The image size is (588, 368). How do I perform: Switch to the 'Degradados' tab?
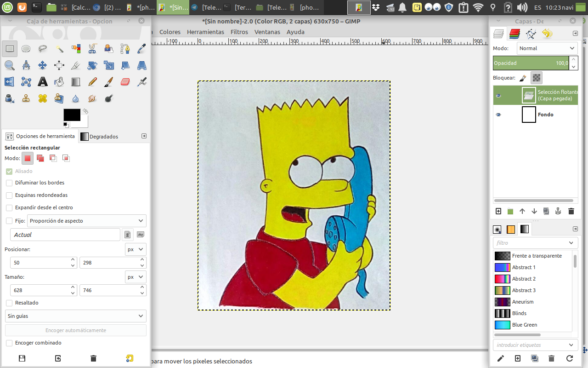99,137
